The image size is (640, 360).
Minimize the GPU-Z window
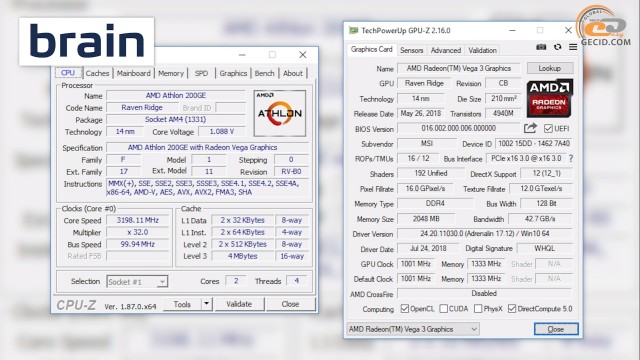point(512,31)
